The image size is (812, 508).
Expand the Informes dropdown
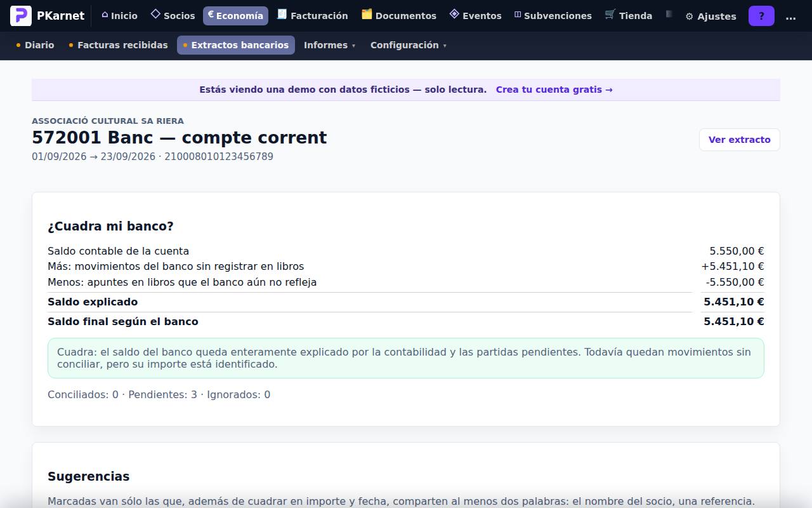330,45
